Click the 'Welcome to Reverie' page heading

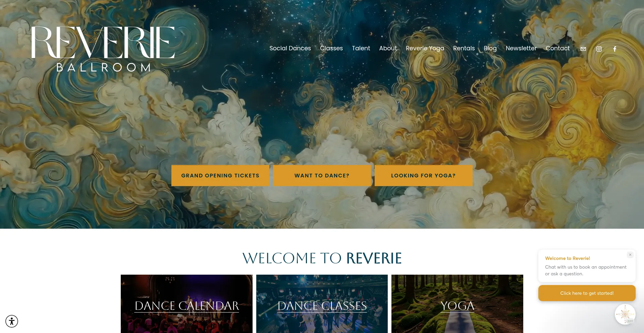click(322, 258)
